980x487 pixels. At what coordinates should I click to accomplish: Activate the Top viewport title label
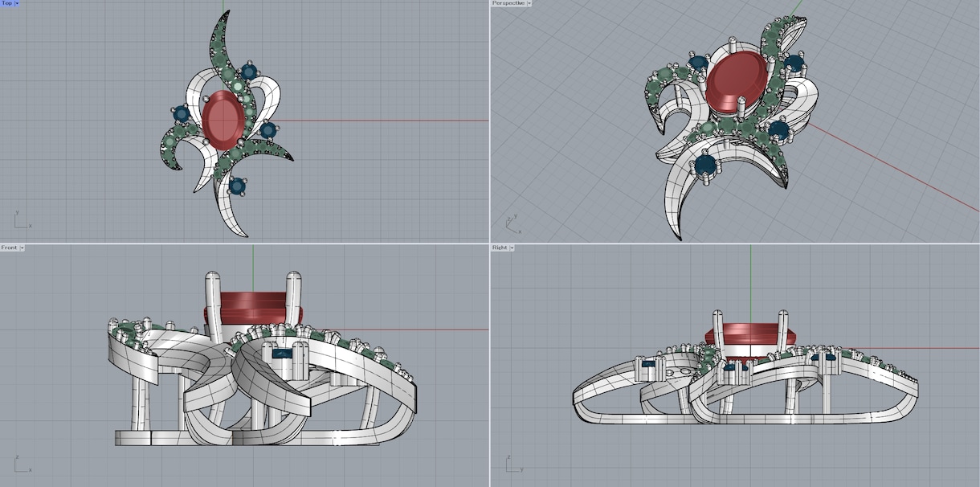tap(7, 3)
